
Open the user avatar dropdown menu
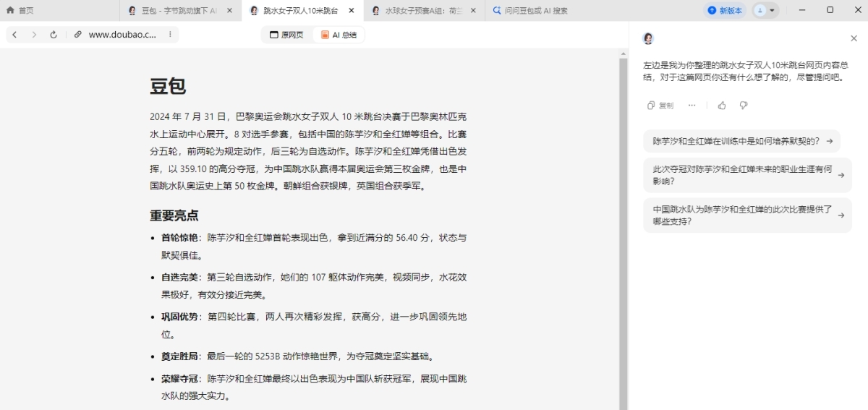[765, 10]
